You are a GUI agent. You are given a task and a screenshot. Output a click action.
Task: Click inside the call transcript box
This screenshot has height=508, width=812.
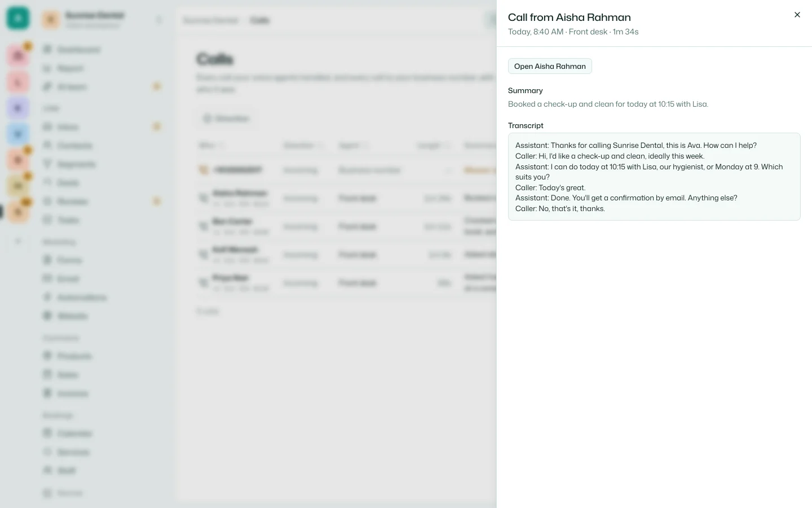click(654, 177)
